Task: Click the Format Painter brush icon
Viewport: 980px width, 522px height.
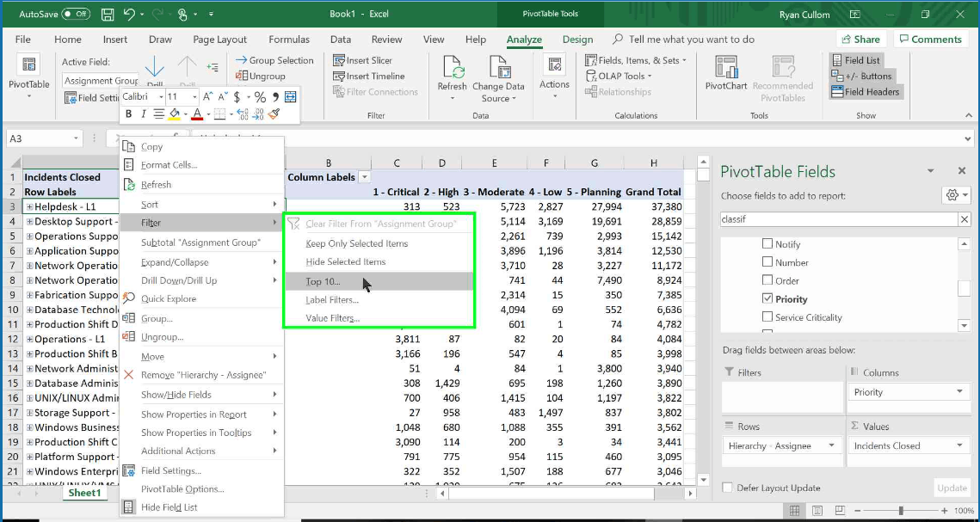Action: [273, 114]
